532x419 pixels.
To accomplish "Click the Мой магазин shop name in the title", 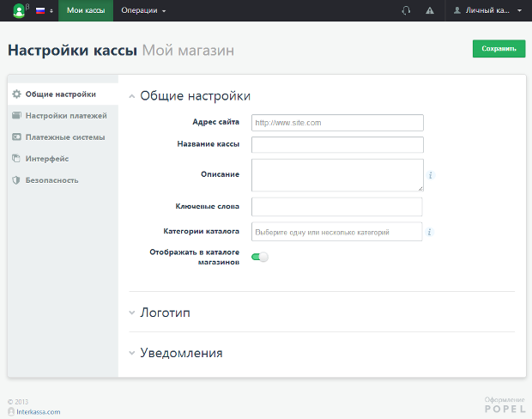I will pyautogui.click(x=188, y=51).
